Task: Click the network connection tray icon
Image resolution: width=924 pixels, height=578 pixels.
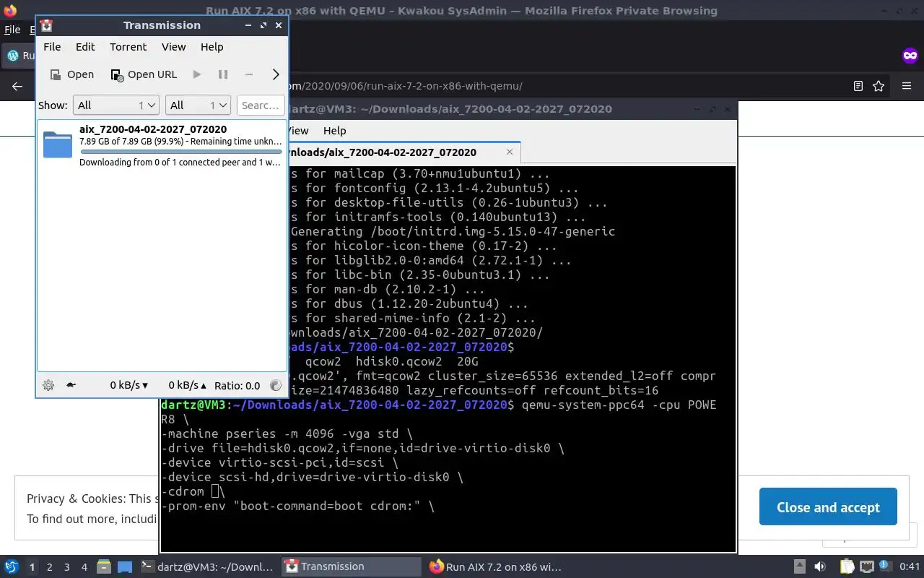Action: click(x=867, y=566)
